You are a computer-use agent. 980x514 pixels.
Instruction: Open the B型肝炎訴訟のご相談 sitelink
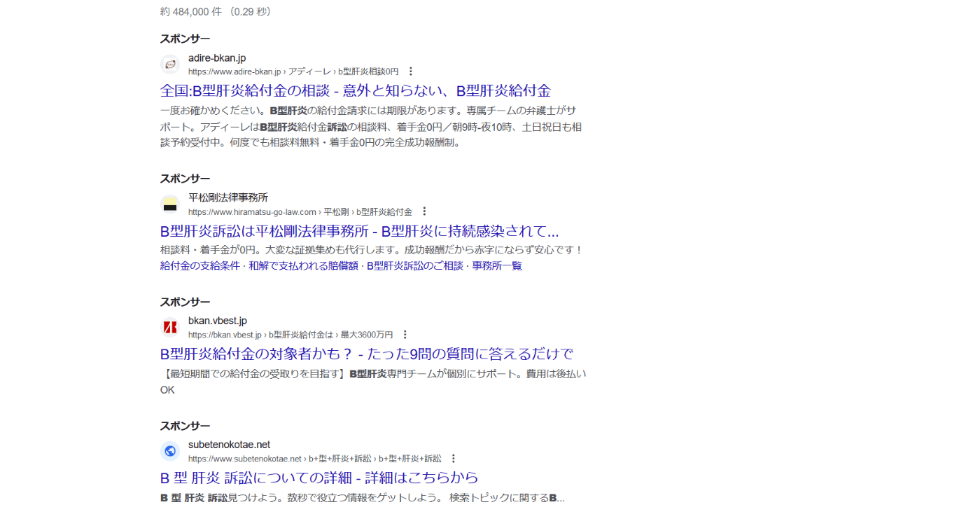click(x=415, y=266)
